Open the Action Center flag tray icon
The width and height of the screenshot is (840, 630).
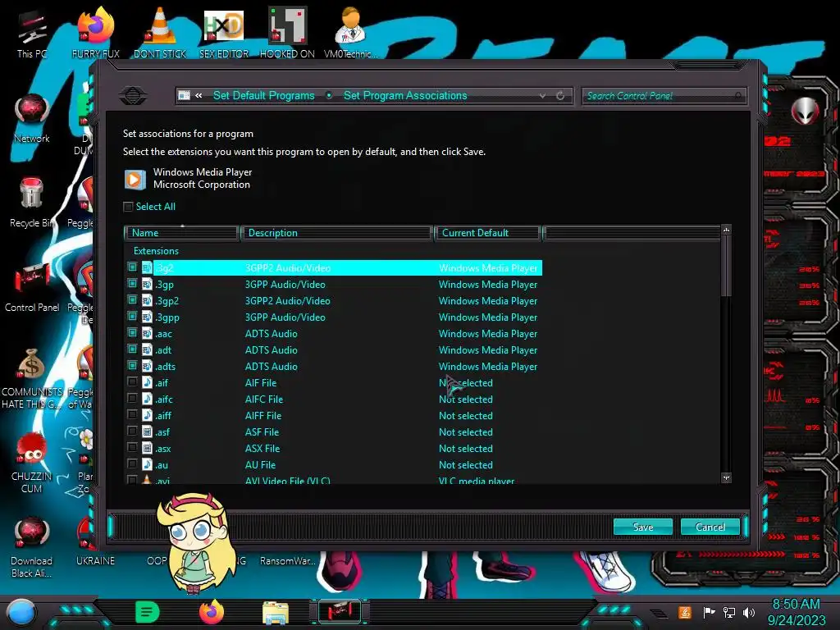(x=709, y=612)
